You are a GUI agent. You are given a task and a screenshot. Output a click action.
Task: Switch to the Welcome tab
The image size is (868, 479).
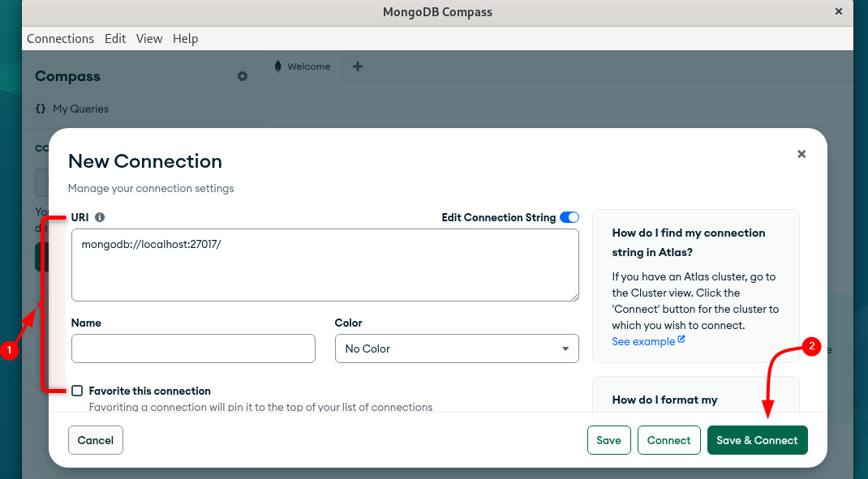click(x=308, y=66)
